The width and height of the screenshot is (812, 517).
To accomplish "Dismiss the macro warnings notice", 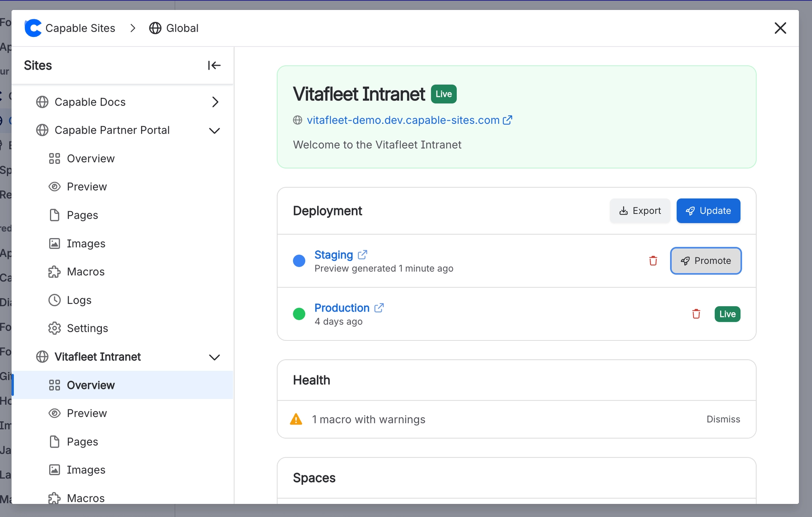I will click(723, 419).
